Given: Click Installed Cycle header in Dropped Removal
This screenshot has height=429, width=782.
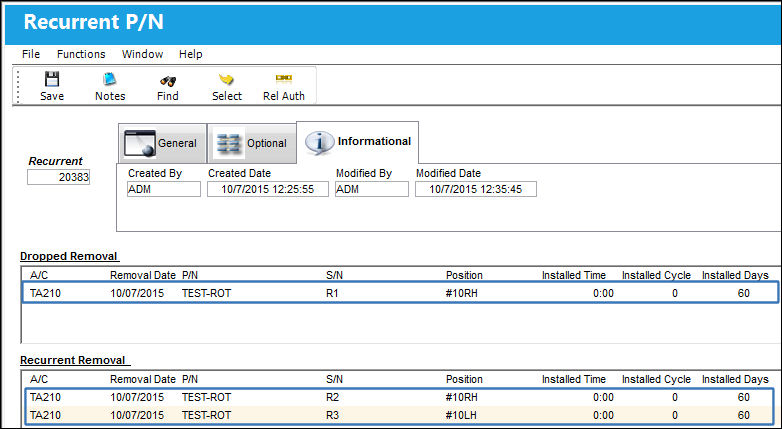Looking at the screenshot, I should click(656, 275).
